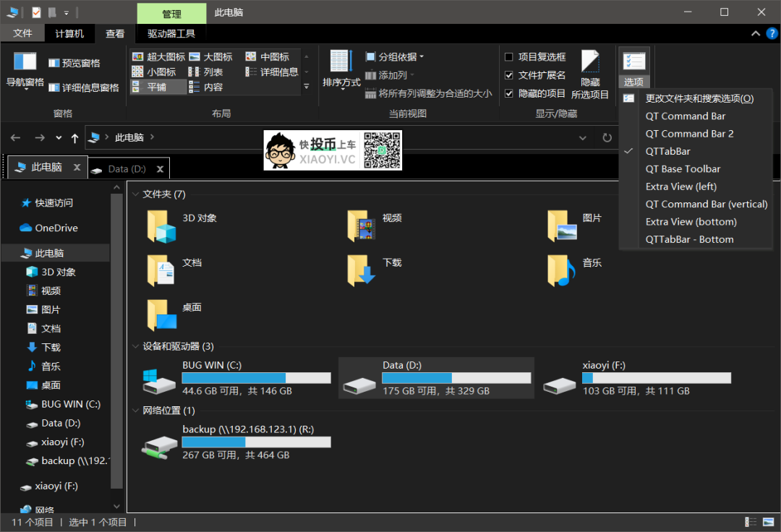Open the 3D 对象 folder in content area
781x532 pixels.
pyautogui.click(x=182, y=226)
